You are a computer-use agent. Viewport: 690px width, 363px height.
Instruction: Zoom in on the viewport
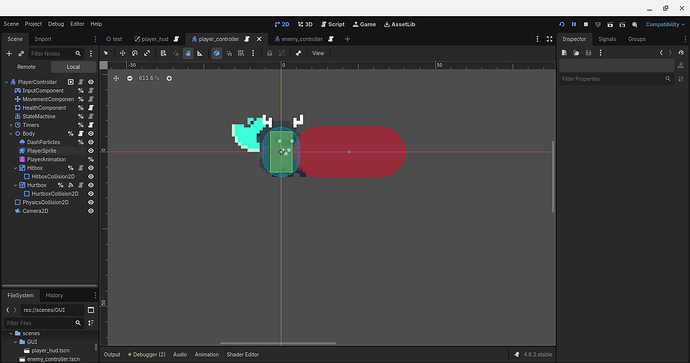click(x=169, y=78)
